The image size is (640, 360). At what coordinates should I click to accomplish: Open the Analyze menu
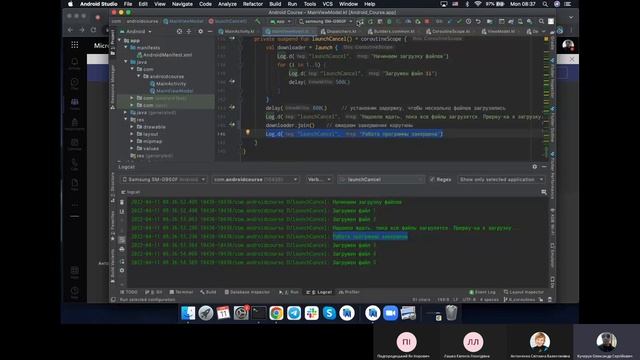tap(227, 4)
